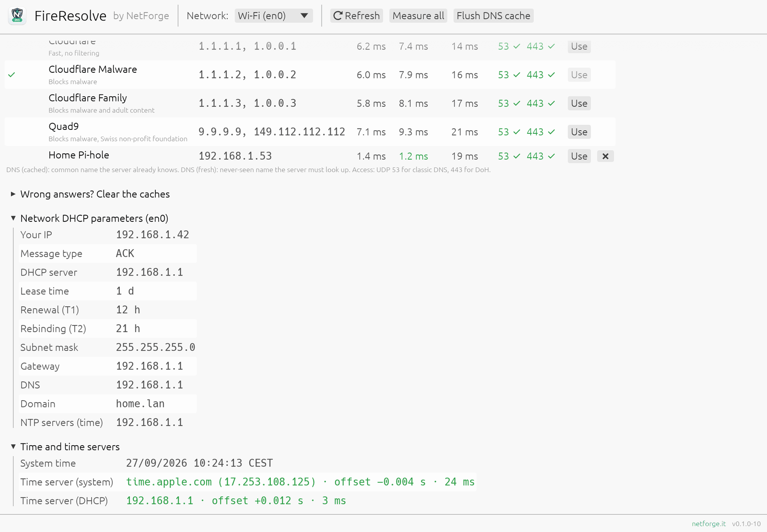Use the Cloudflare Family resolver
This screenshot has height=532, width=767.
(579, 104)
